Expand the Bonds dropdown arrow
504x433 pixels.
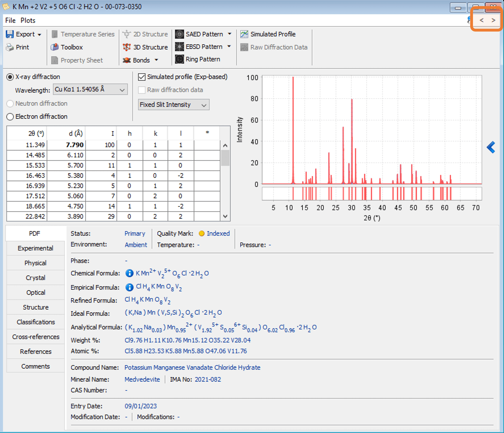click(156, 60)
